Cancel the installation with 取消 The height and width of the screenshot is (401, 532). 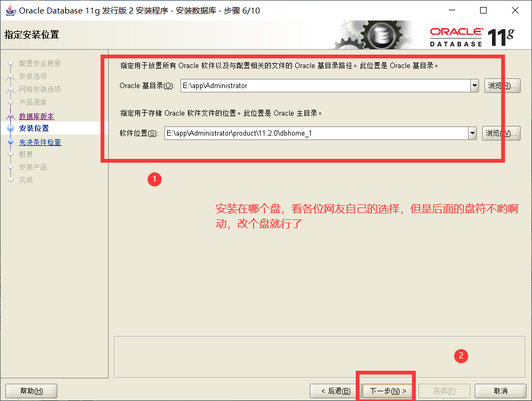501,391
